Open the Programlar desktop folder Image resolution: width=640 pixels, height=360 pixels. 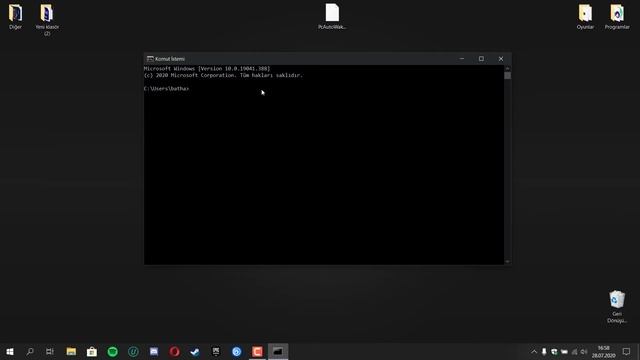pos(617,17)
